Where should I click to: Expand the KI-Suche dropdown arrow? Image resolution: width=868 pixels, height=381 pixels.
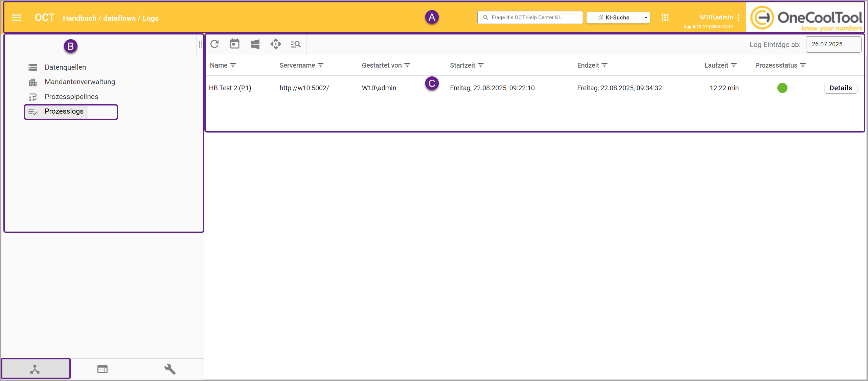point(646,18)
